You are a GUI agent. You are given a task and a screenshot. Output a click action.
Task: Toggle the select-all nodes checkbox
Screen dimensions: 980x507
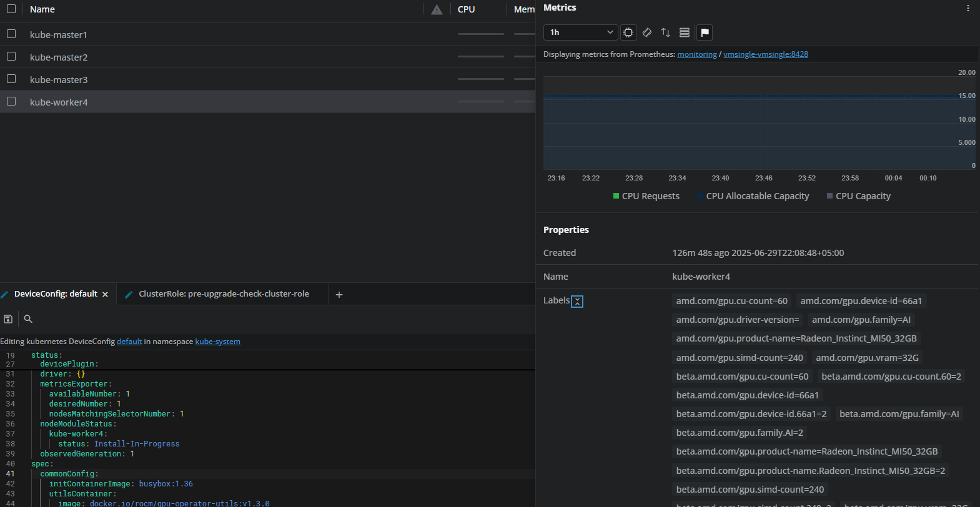pyautogui.click(x=11, y=9)
